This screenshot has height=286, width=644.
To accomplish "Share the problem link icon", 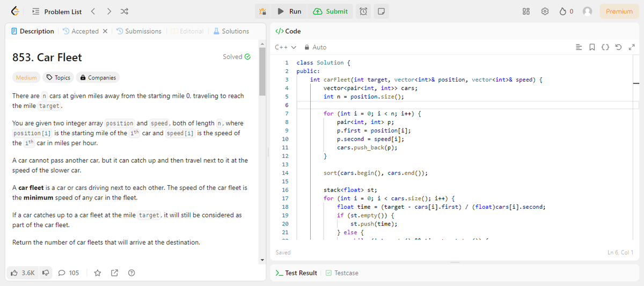I will coord(114,273).
